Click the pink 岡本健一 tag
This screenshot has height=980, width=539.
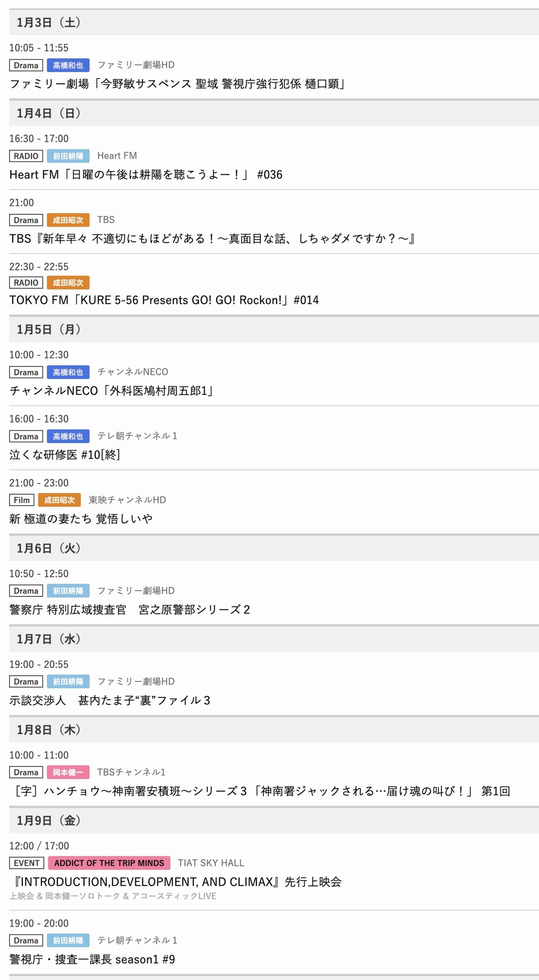68,772
